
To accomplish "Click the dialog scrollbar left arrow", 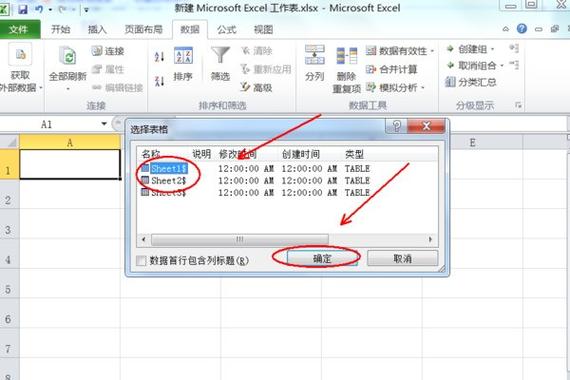I will (x=144, y=239).
